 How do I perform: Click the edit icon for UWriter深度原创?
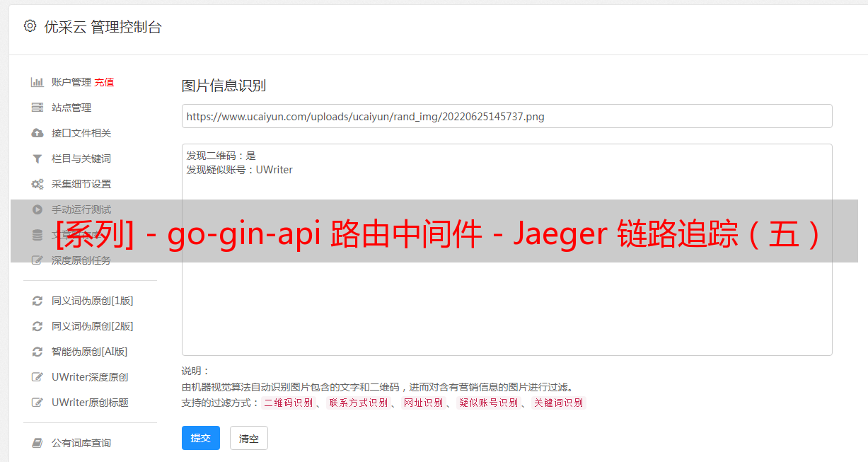tap(37, 377)
